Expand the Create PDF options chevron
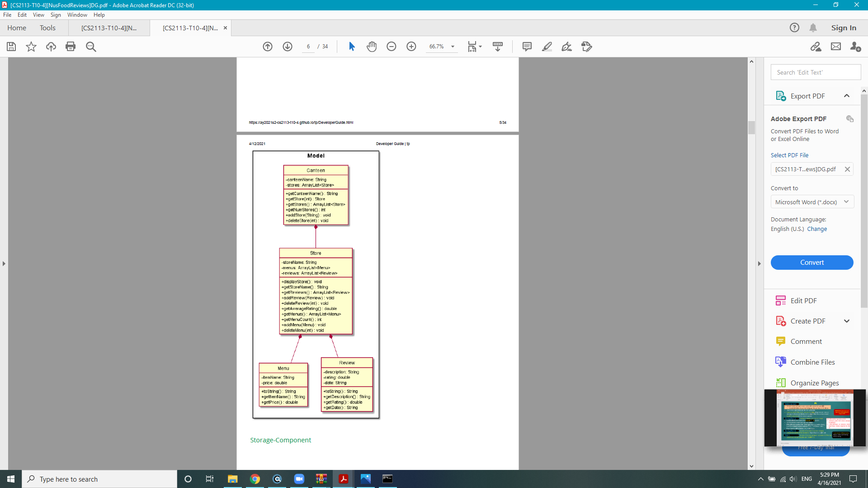 point(847,321)
